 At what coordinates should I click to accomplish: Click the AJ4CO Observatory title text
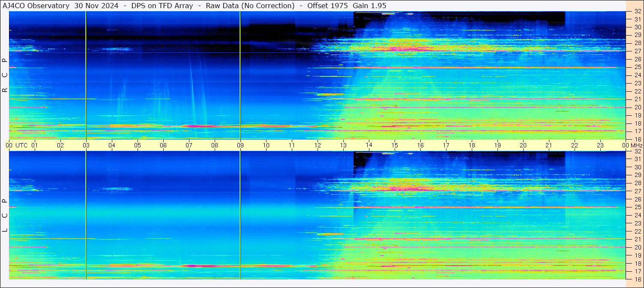(x=36, y=6)
